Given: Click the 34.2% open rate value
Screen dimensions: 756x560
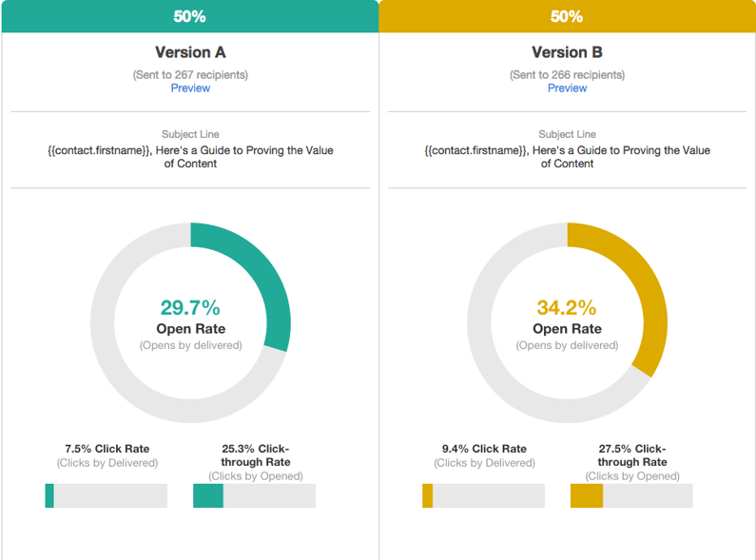Looking at the screenshot, I should tap(567, 308).
